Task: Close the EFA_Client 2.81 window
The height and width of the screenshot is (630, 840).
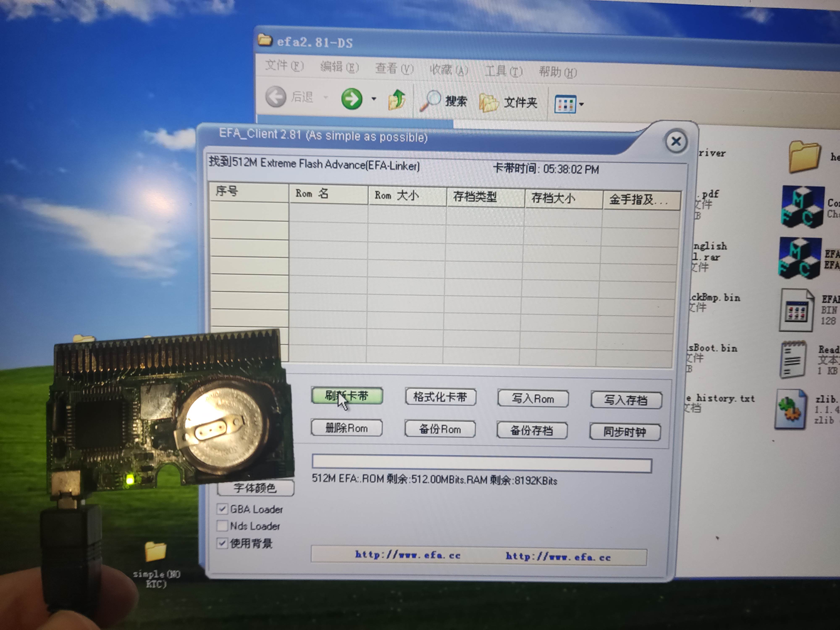Action: point(676,142)
